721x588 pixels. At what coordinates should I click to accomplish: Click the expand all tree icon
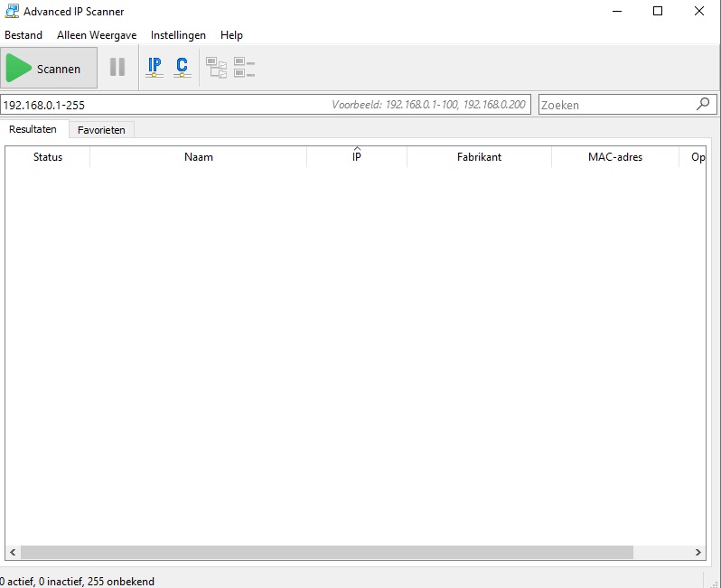pos(216,68)
